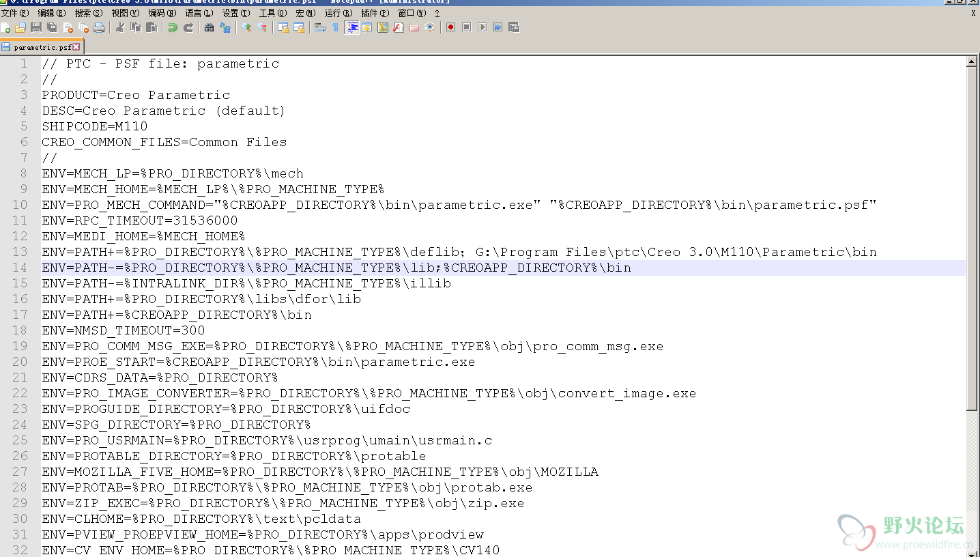Click the close document X at menu bar end
The image size is (980, 557).
pyautogui.click(x=973, y=13)
